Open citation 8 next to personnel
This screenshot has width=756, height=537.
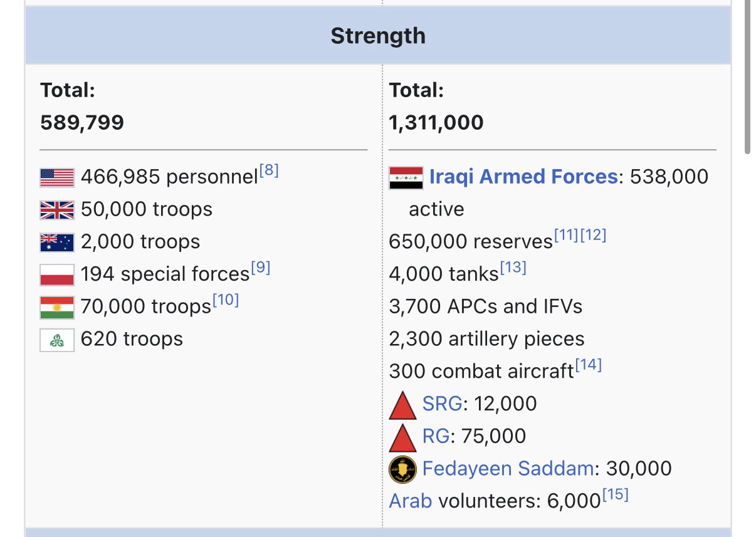click(269, 170)
